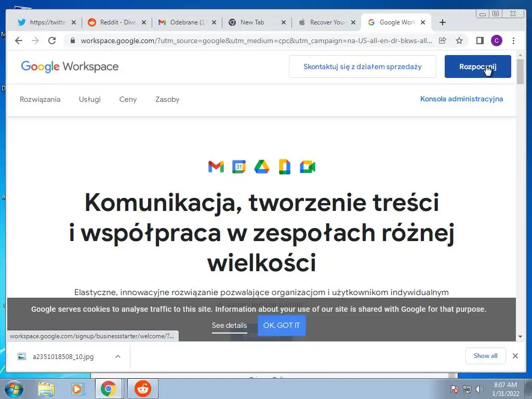
Task: Expand download options chevron for a2351018508_10.jpg
Action: [x=118, y=356]
